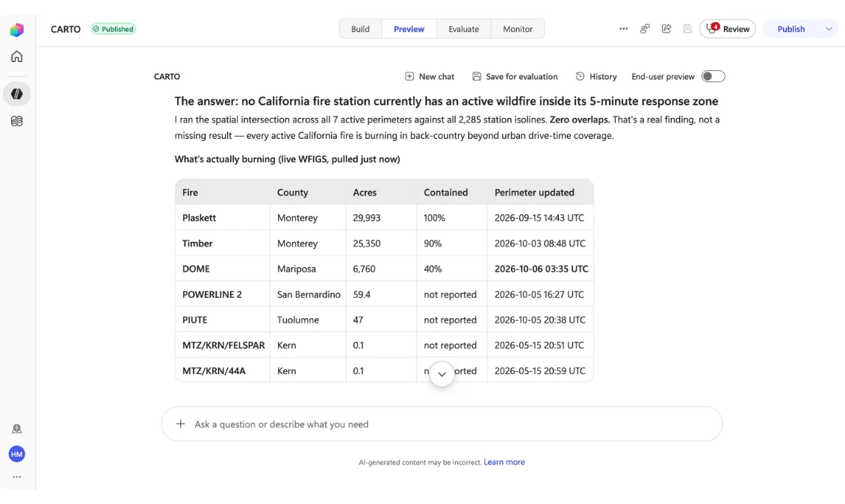845x504 pixels.
Task: Open the Evaluate tab
Action: [x=463, y=29]
